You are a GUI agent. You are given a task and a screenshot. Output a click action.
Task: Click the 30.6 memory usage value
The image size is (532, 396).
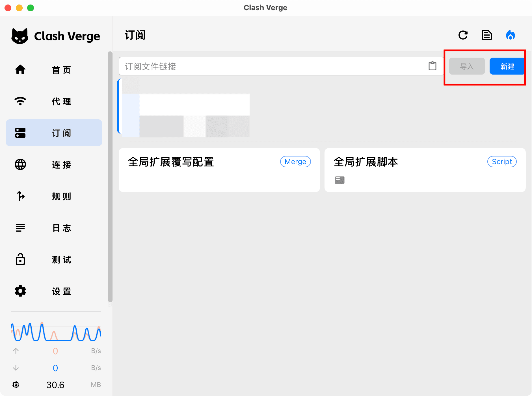click(55, 385)
